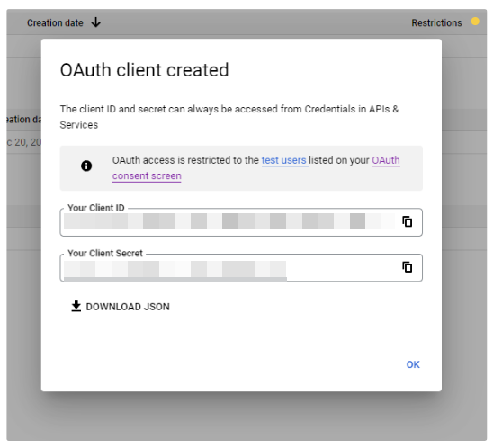Click the scrollbar under the Client Secret value

click(x=175, y=279)
